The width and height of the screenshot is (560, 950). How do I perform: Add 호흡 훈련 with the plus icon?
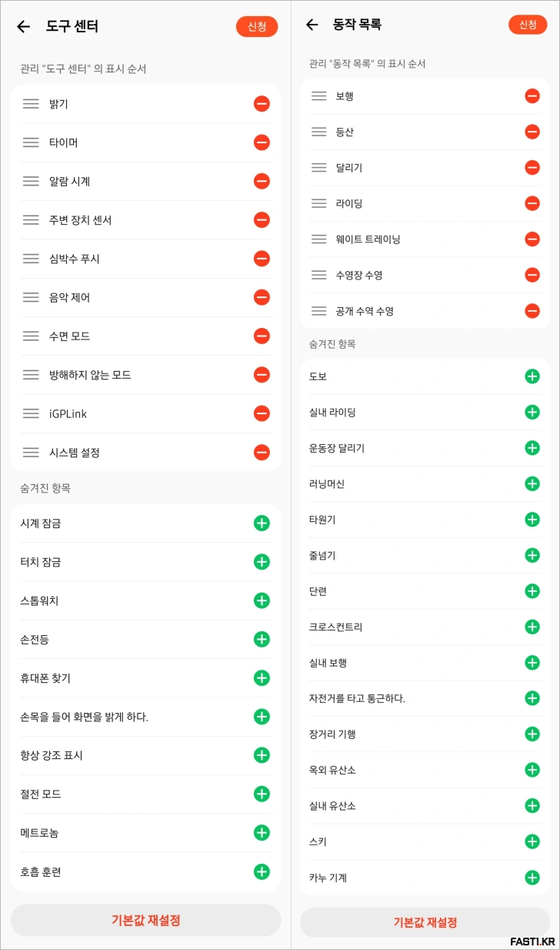[x=262, y=871]
